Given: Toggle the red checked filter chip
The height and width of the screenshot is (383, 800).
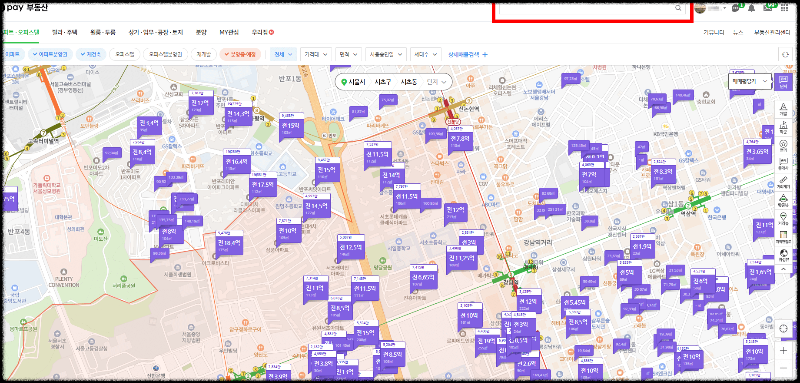Looking at the screenshot, I should click(x=241, y=54).
